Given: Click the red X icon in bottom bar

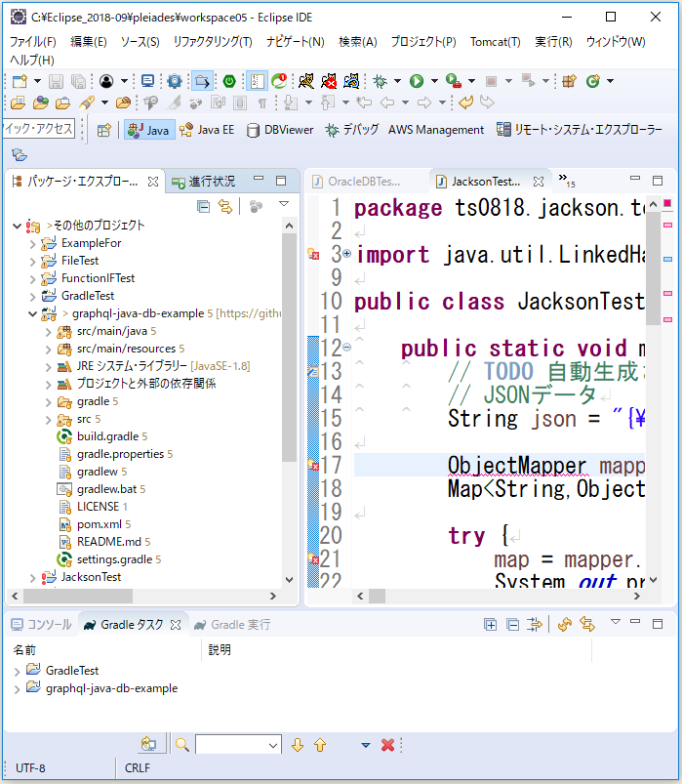Looking at the screenshot, I should (x=387, y=745).
